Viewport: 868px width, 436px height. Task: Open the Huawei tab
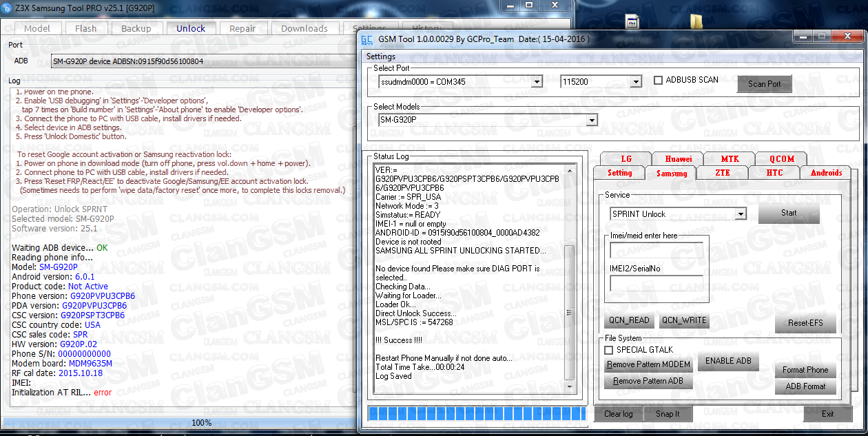coord(676,158)
